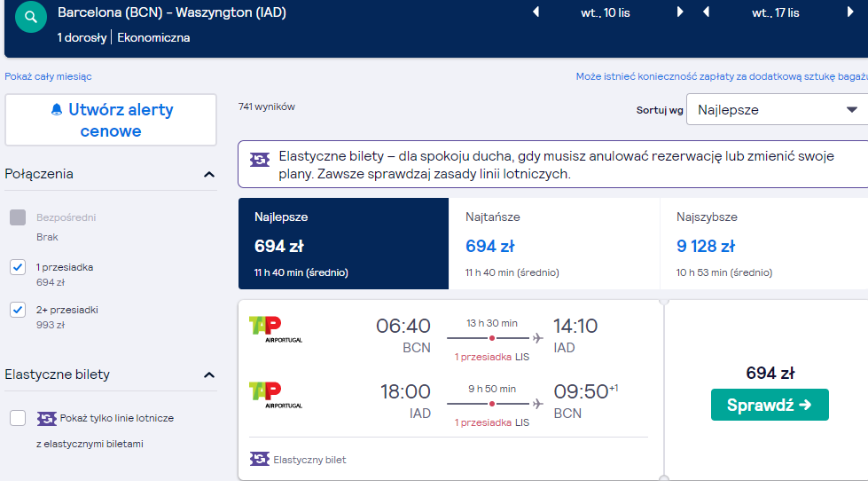868x481 pixels.
Task: Select the Najtańsze tab
Action: pyautogui.click(x=554, y=244)
